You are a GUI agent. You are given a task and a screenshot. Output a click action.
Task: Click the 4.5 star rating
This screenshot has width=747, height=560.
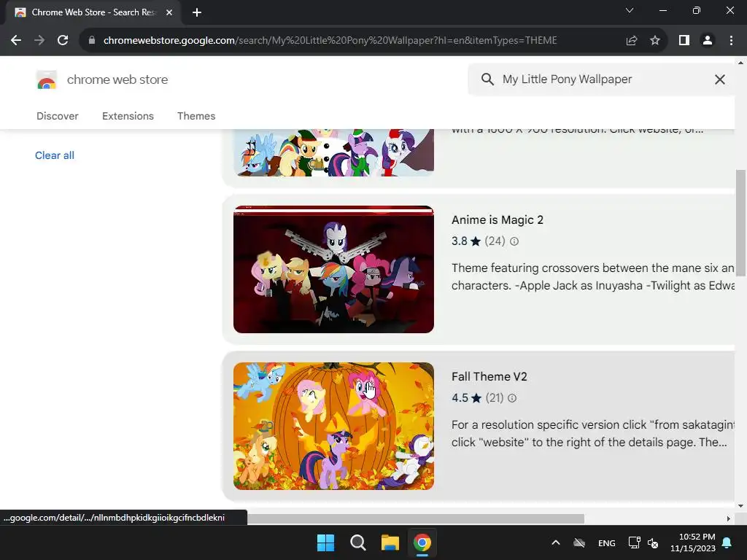466,398
